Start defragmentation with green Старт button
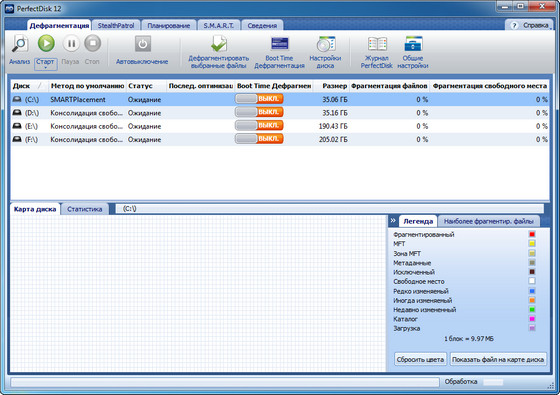 click(x=46, y=44)
